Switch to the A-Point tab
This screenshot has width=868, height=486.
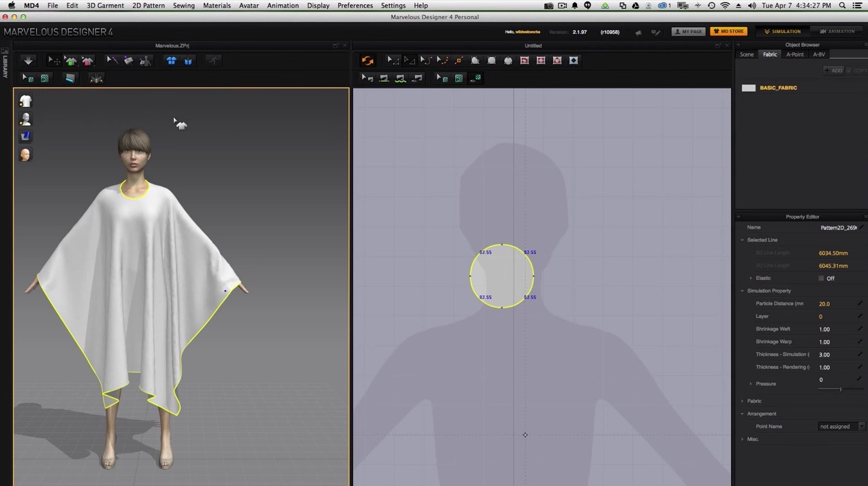point(794,54)
